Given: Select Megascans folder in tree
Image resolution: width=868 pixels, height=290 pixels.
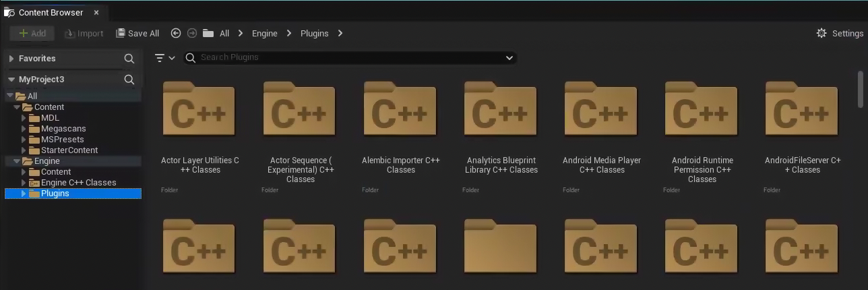Looking at the screenshot, I should pyautogui.click(x=63, y=129).
